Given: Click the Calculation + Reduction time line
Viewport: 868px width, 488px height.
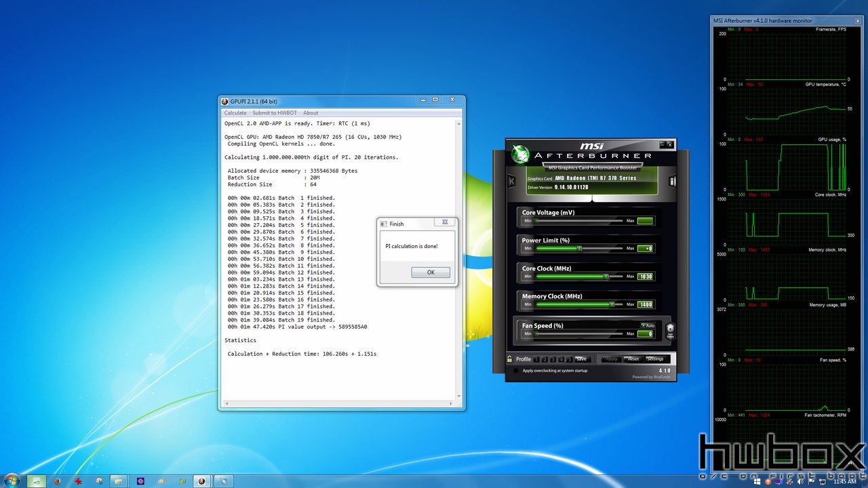Looking at the screenshot, I should tap(302, 354).
